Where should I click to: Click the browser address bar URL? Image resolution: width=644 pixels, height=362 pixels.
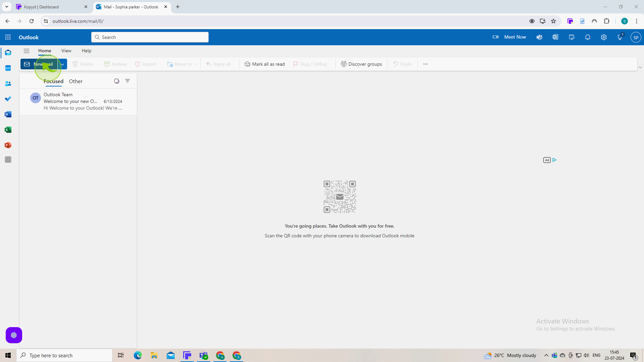[78, 21]
